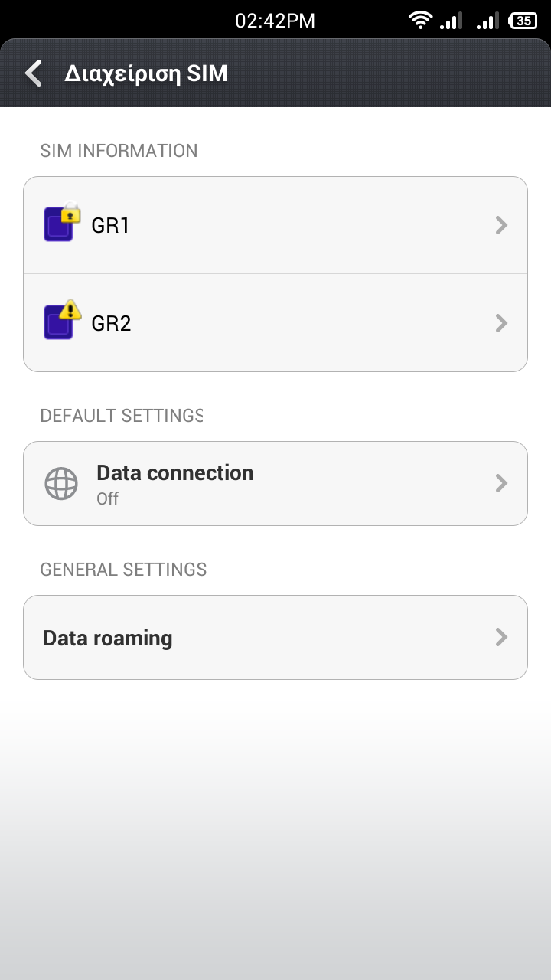Open the GR1 SIM entry

click(x=275, y=225)
